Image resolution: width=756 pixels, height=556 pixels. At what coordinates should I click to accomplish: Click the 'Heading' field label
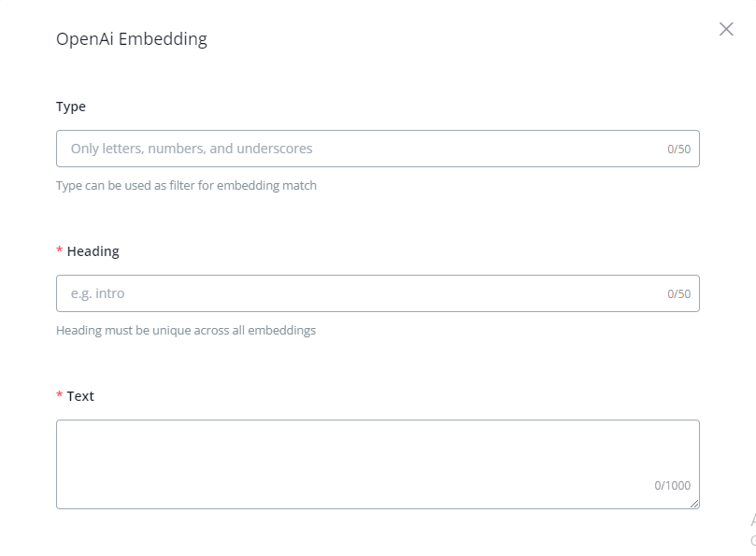click(93, 251)
